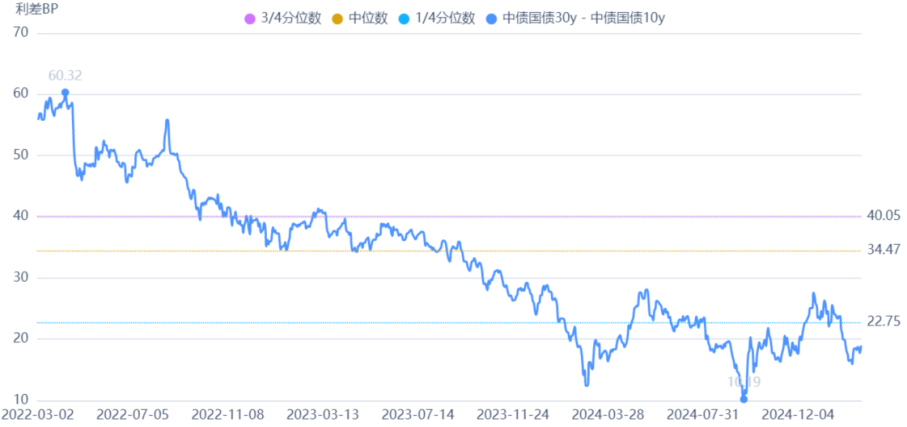Click the 利差BP axis title
Image resolution: width=907 pixels, height=427 pixels.
click(x=36, y=9)
